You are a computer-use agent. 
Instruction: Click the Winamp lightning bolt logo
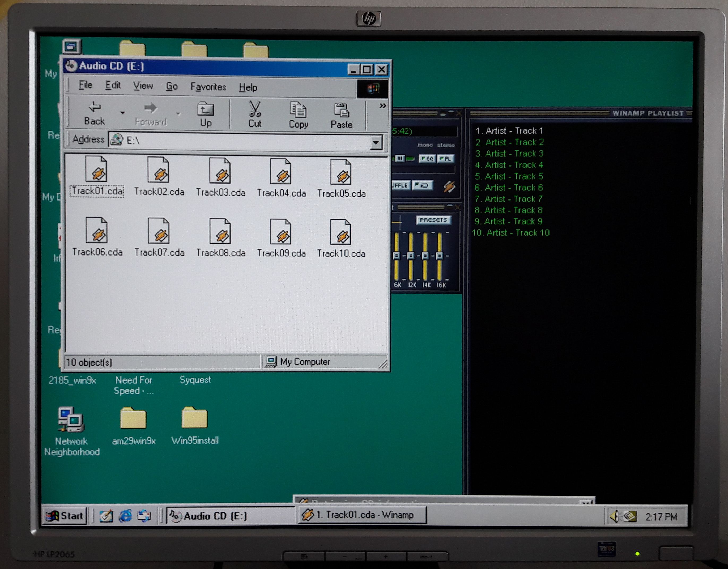[x=449, y=187]
